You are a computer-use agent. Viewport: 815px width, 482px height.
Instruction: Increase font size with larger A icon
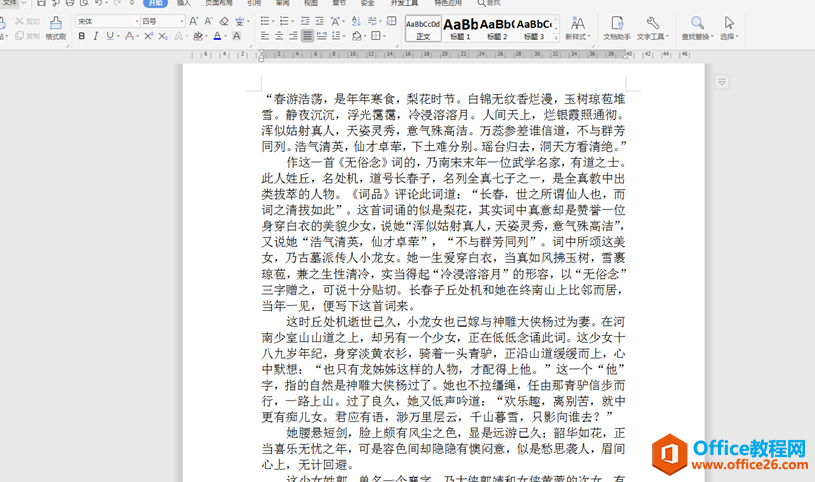(x=193, y=21)
